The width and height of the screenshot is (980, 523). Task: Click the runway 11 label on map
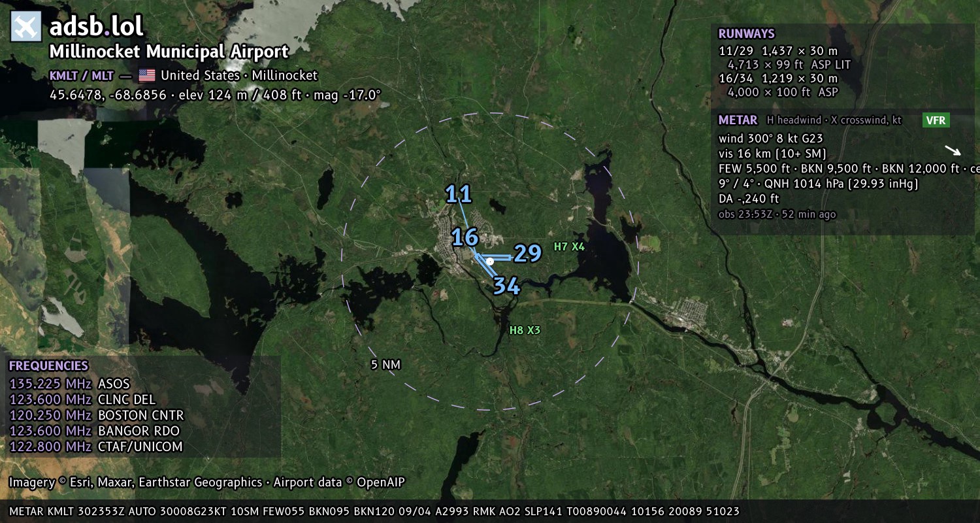pyautogui.click(x=459, y=194)
